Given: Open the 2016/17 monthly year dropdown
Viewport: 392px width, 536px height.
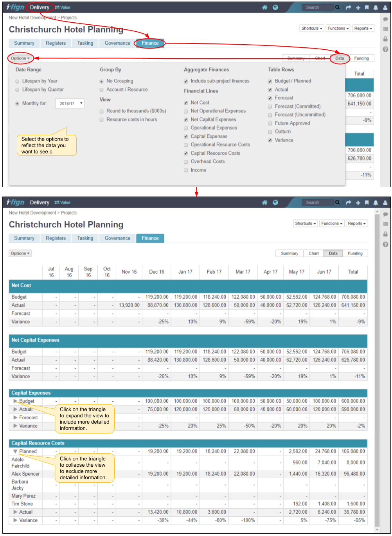Looking at the screenshot, I should coord(70,103).
